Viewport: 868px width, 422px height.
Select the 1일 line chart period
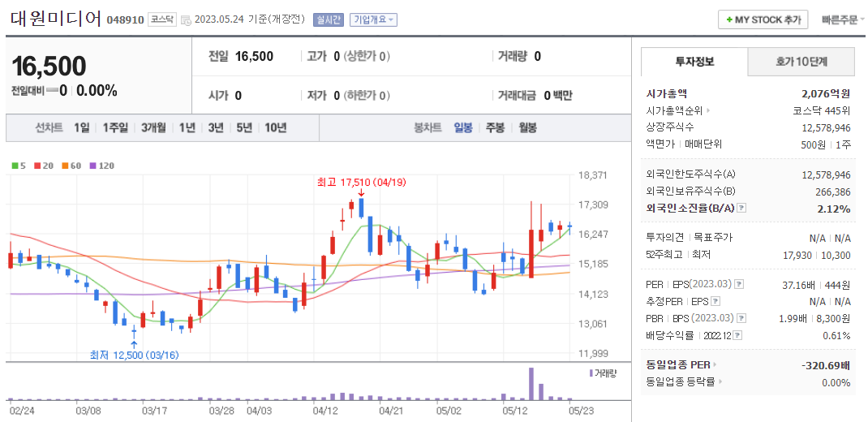[81, 128]
